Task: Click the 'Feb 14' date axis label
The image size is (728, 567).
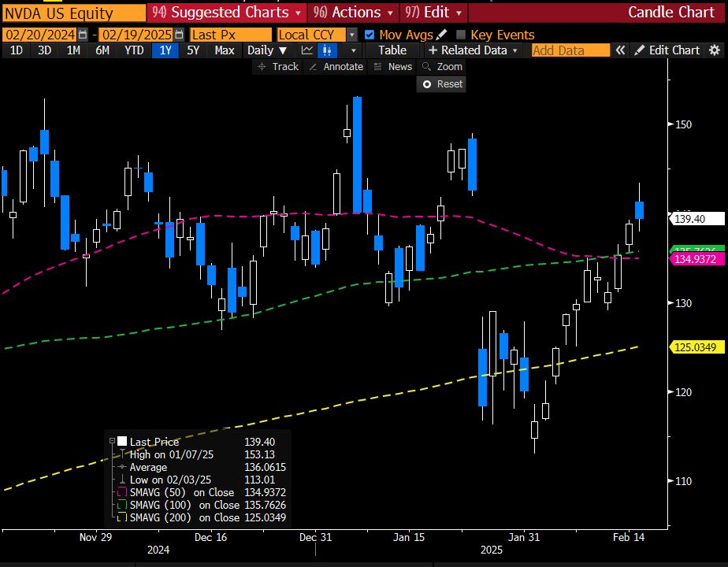Action: click(629, 537)
